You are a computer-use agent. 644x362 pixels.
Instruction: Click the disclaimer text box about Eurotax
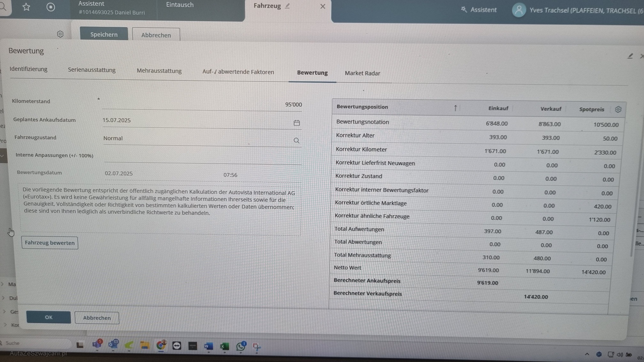click(x=160, y=210)
